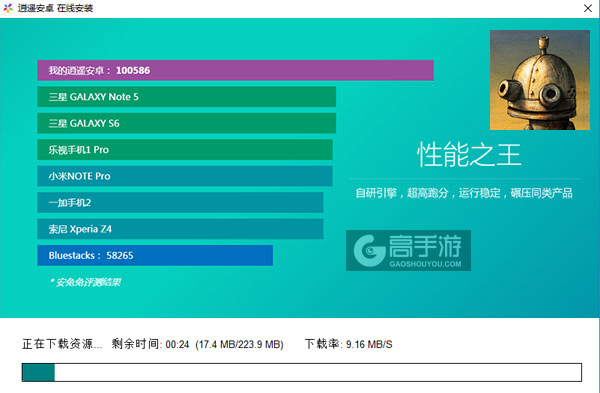
Task: Click the 乐视手机1 Pro bar
Action: pos(185,150)
